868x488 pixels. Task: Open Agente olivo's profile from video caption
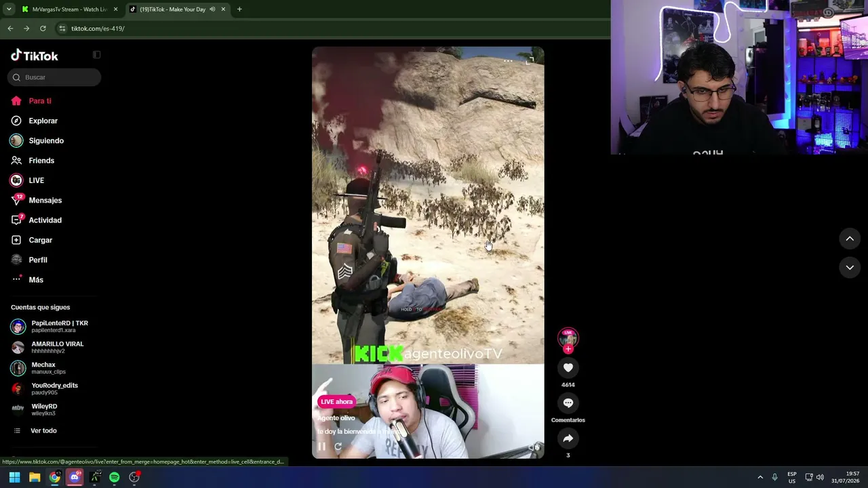click(336, 418)
